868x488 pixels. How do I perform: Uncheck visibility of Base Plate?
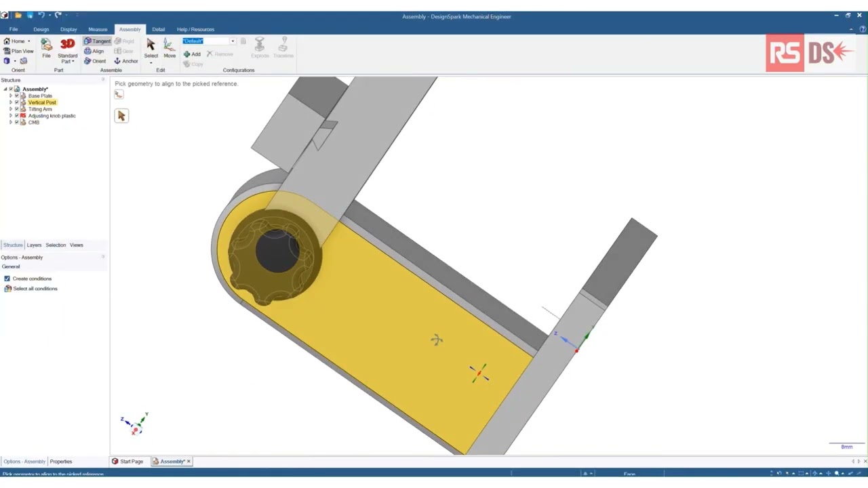(17, 96)
